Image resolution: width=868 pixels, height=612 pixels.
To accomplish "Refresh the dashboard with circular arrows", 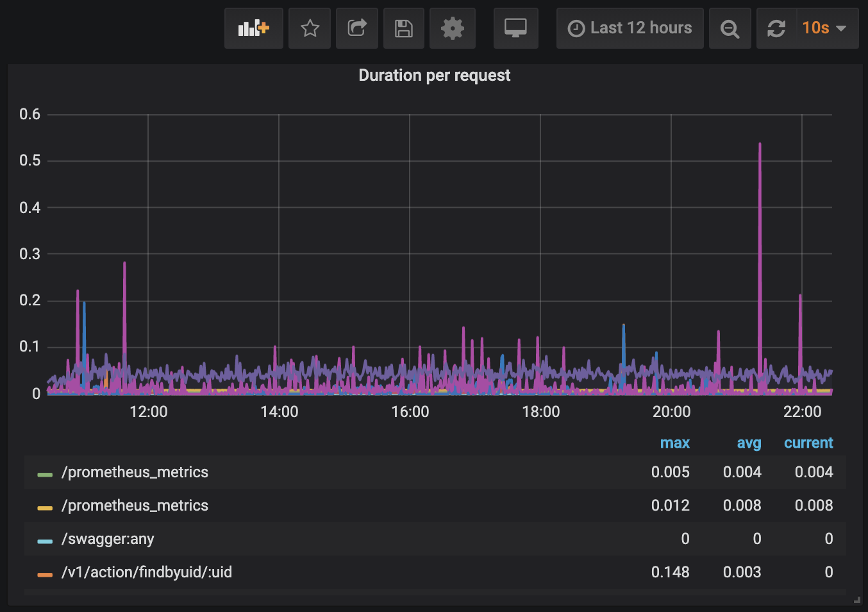I will pos(776,28).
